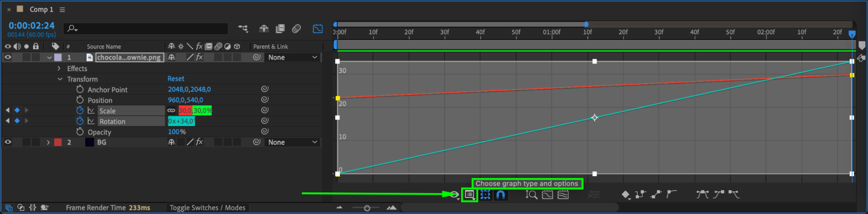Toggle Scale keyframe at current time
868x214 pixels.
17,110
